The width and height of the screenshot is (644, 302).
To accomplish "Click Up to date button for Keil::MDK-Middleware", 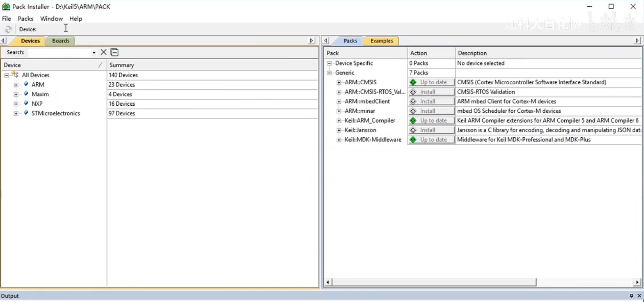I will tap(431, 140).
